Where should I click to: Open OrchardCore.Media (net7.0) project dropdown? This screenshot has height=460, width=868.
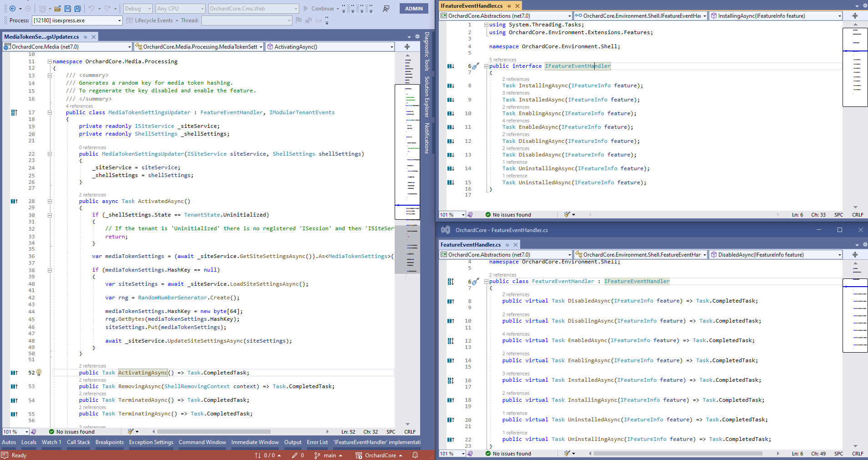(x=67, y=46)
